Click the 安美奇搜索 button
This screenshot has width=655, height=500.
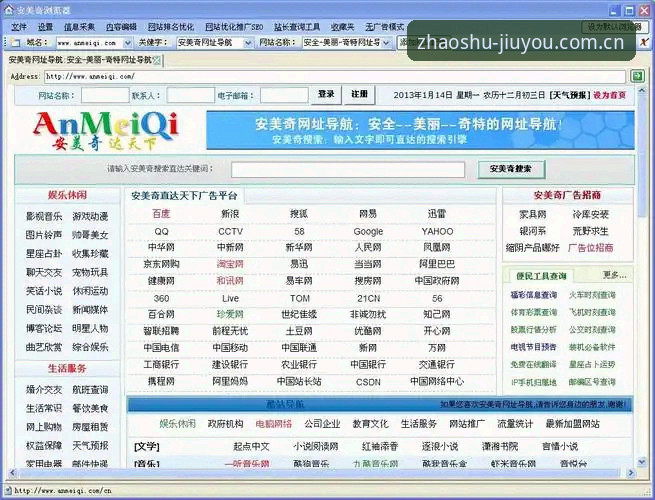[511, 169]
